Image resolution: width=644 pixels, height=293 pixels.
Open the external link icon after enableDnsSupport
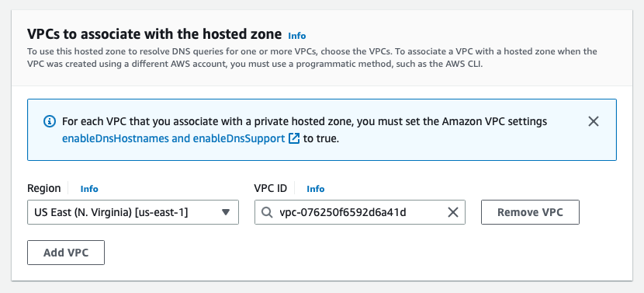[293, 138]
